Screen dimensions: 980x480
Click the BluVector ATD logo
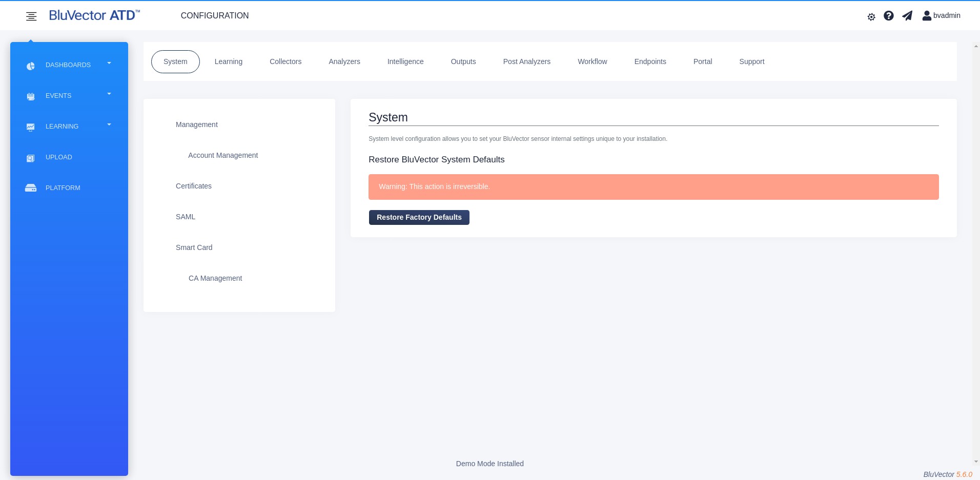[x=94, y=15]
